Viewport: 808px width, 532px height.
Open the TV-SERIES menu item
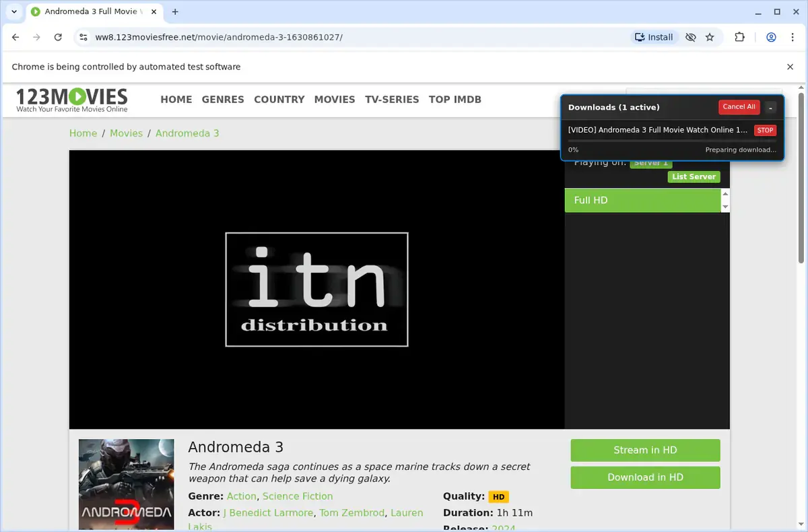point(392,99)
